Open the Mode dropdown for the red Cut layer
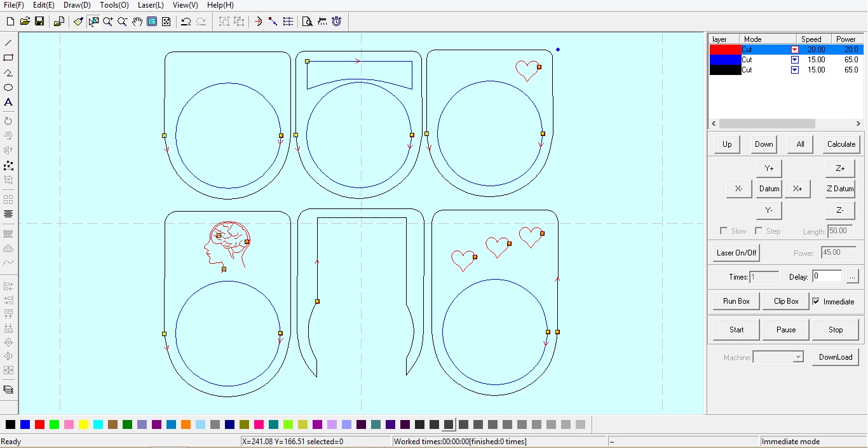868x448 pixels. (x=794, y=48)
